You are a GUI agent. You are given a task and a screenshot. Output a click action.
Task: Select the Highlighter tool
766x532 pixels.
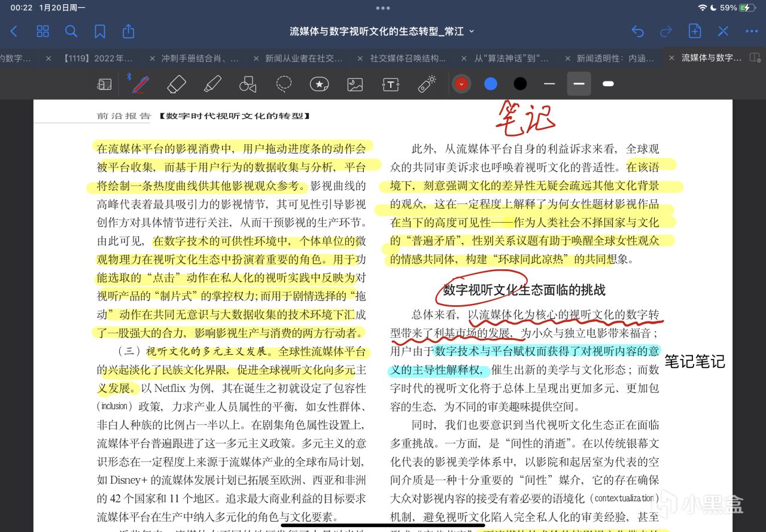(x=212, y=84)
